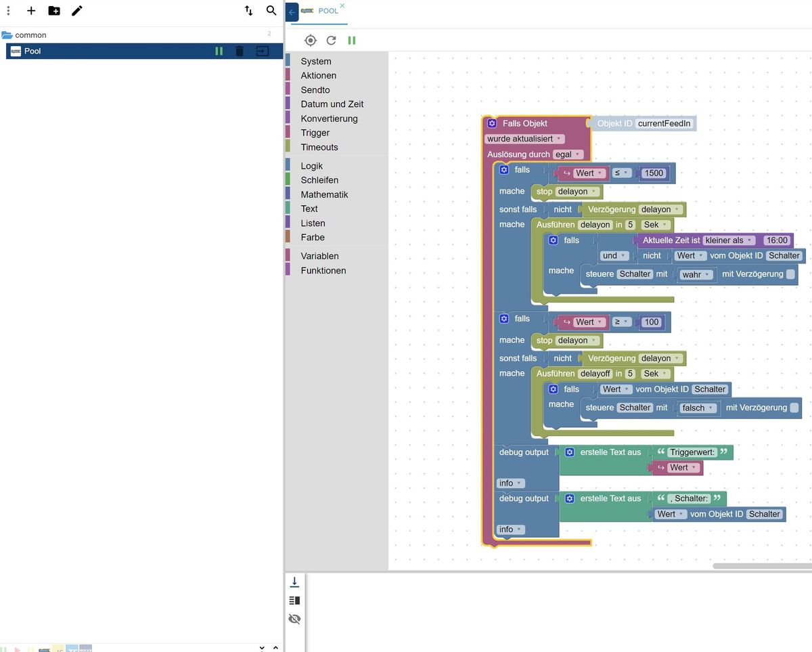Switch to the POOL script tab

[x=328, y=12]
